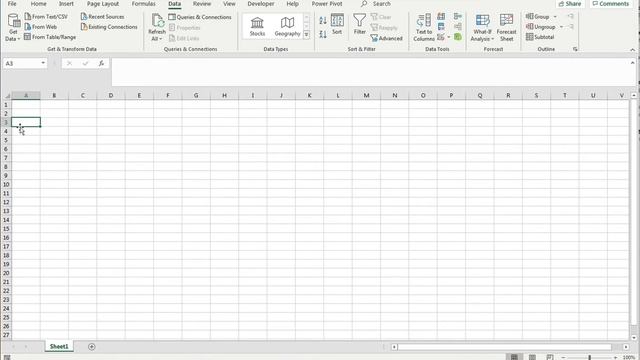Expand the Ungroup dropdown arrow
640x360 pixels.
point(561,27)
